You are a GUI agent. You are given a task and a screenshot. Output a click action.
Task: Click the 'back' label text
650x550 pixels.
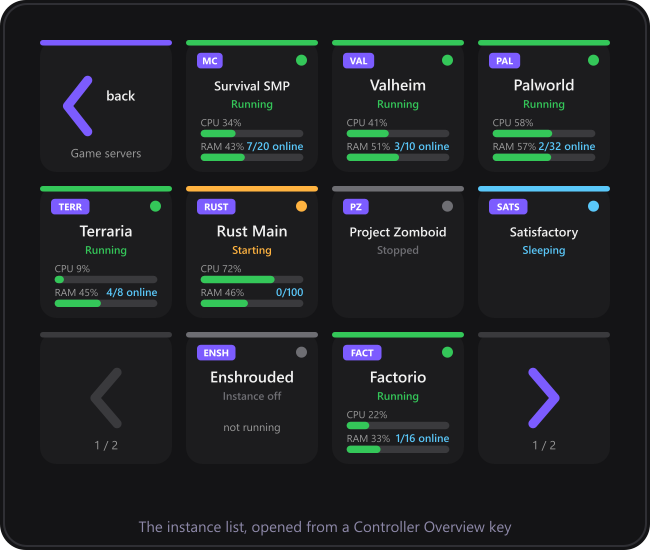[x=120, y=96]
